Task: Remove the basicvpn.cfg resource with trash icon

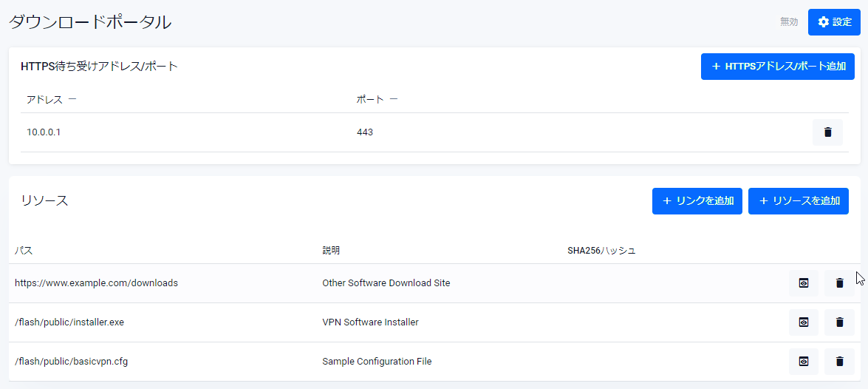Action: pos(839,362)
